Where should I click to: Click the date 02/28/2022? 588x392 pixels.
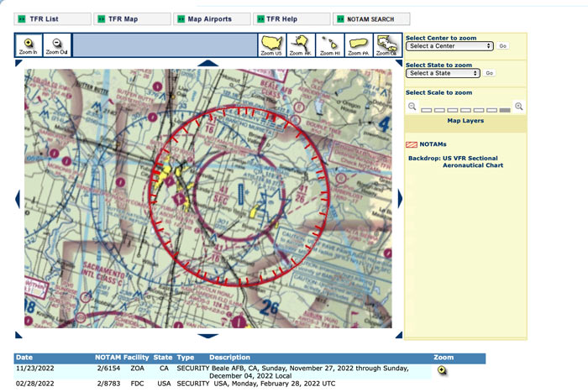coord(35,384)
